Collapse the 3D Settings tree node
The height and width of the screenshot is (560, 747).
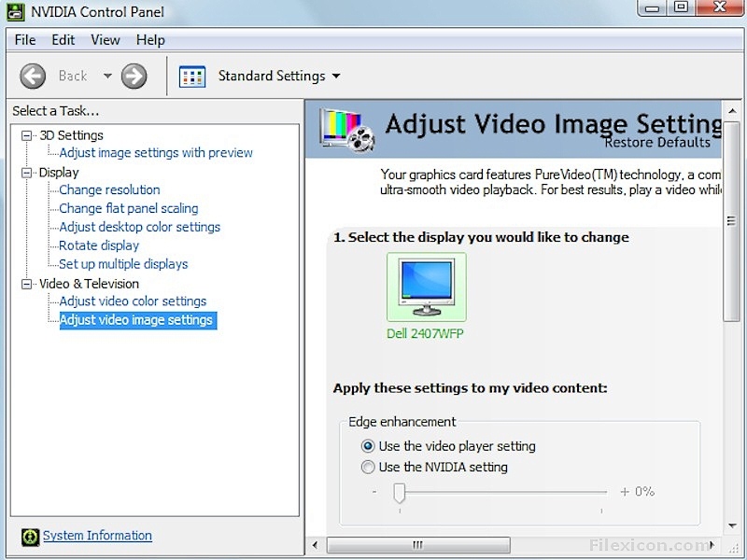click(26, 135)
